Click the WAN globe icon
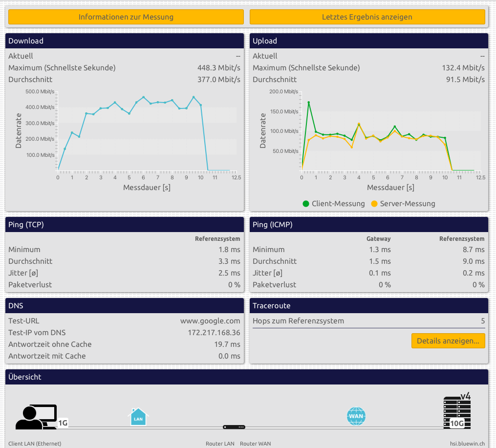The image size is (496, 448). tap(356, 416)
